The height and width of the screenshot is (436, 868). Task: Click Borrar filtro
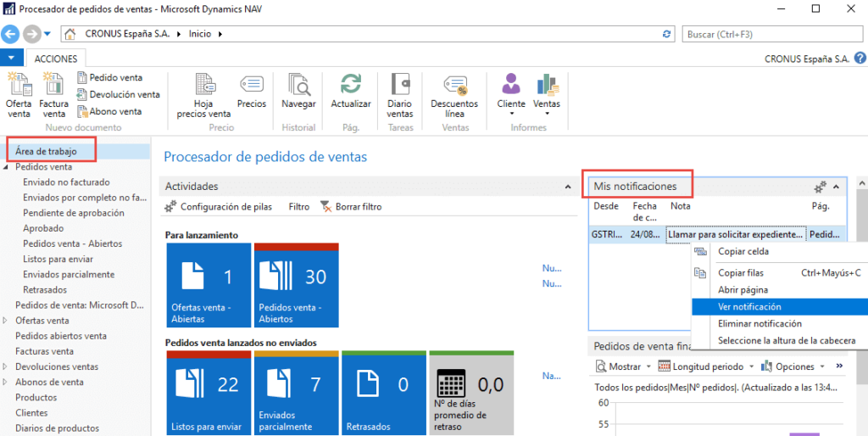(x=352, y=207)
